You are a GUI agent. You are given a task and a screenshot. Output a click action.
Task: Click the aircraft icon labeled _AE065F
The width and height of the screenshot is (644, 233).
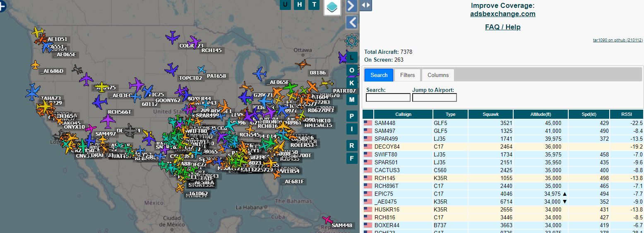coord(260,74)
